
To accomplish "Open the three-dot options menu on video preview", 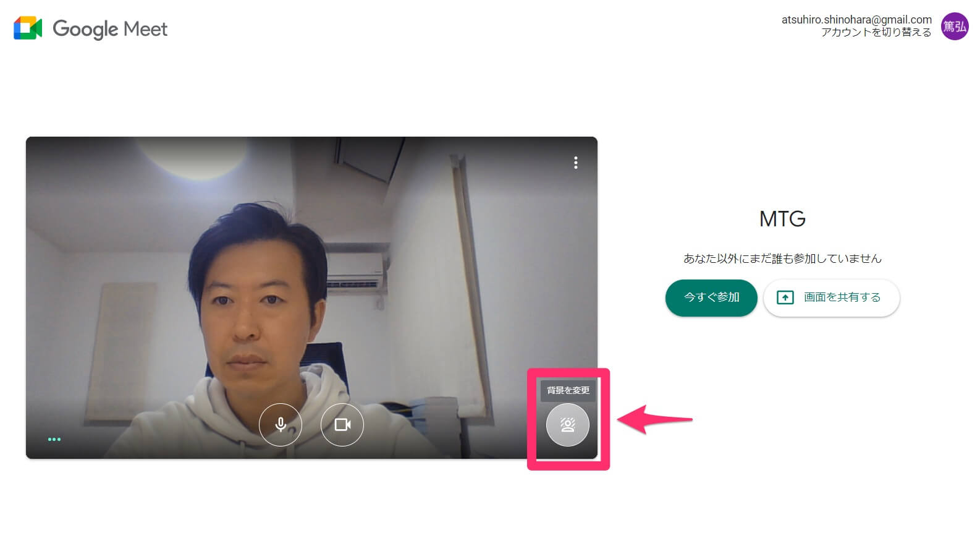I will click(x=575, y=163).
